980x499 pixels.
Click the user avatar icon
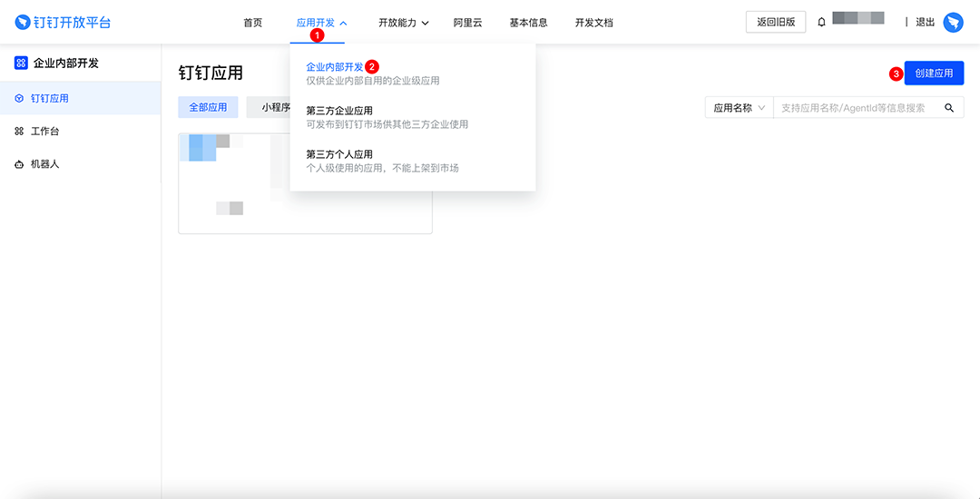pyautogui.click(x=953, y=23)
